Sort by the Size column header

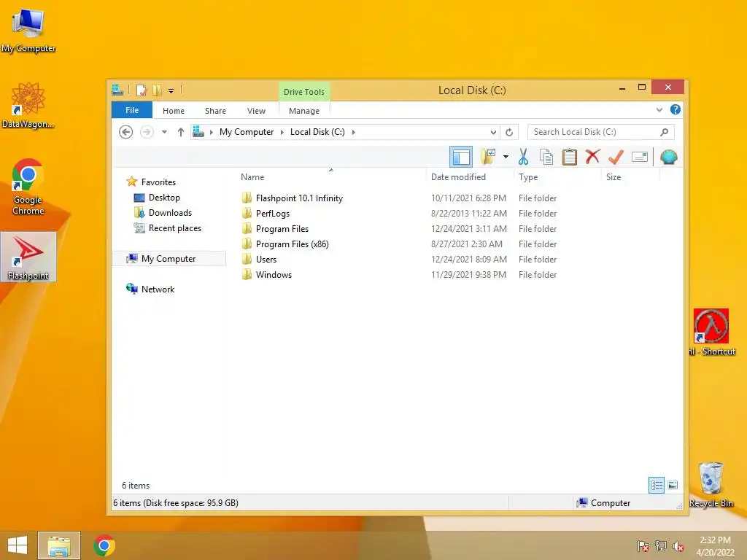point(614,177)
